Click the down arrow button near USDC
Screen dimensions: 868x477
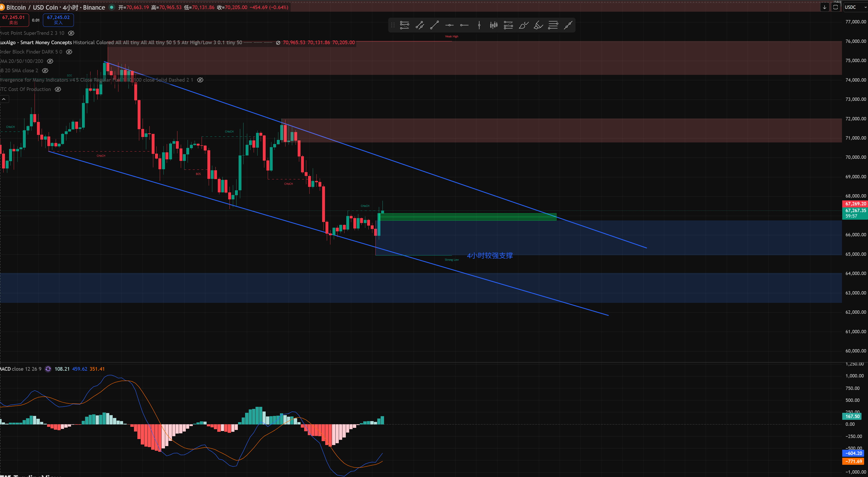[x=824, y=7]
